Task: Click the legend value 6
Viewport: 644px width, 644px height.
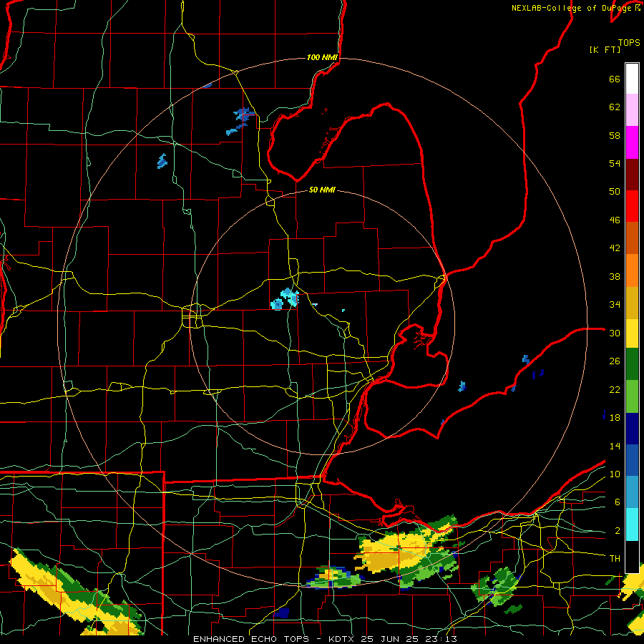Action: 618,502
